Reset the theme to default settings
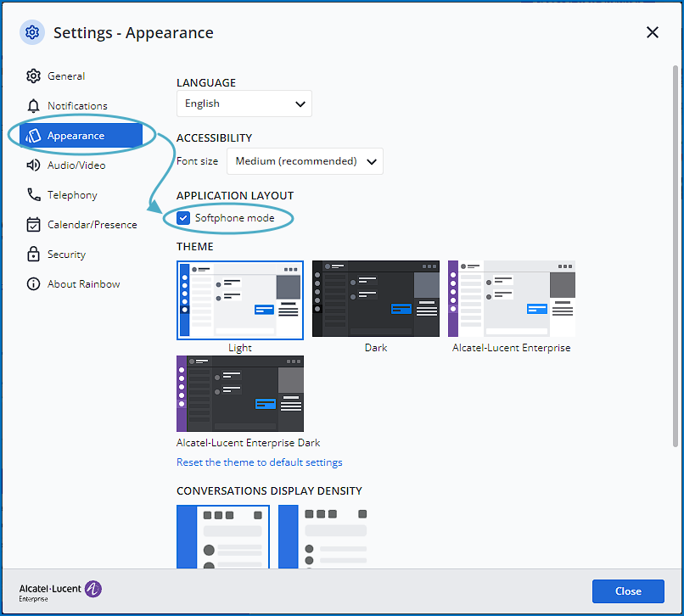The width and height of the screenshot is (684, 616). click(x=260, y=462)
